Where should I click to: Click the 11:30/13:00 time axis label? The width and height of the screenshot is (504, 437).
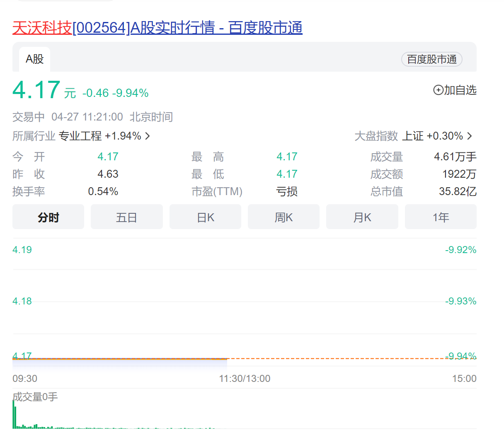(x=245, y=379)
